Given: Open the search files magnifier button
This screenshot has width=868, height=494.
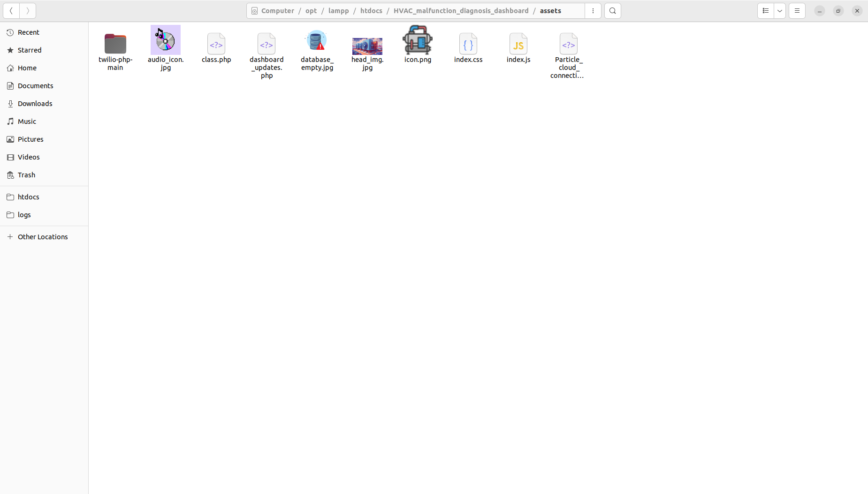Looking at the screenshot, I should click(x=612, y=11).
